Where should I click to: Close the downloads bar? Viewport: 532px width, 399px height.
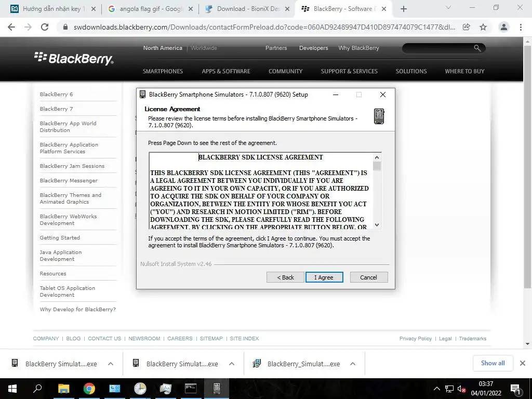pos(523,363)
